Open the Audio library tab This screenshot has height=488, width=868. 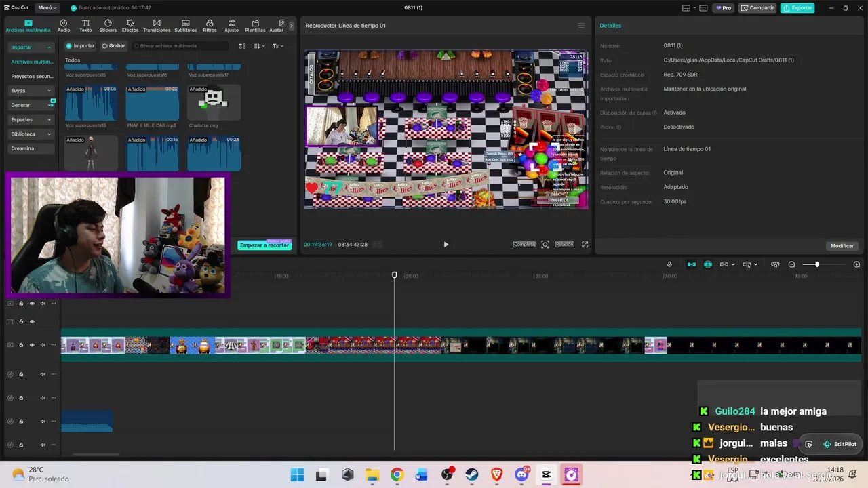point(64,26)
